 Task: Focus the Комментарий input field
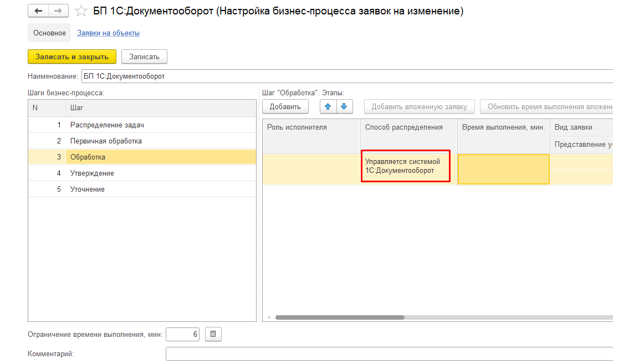pos(390,353)
